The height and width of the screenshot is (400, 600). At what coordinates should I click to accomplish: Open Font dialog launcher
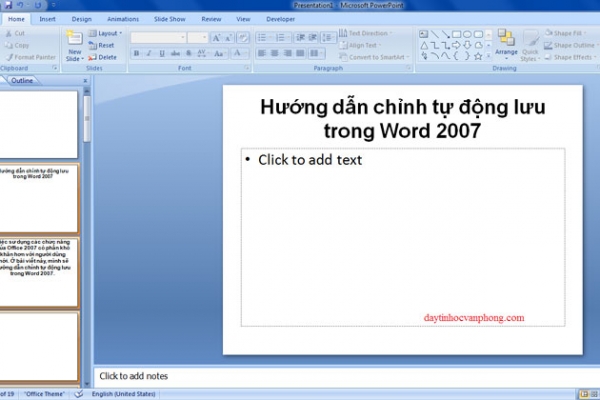247,68
